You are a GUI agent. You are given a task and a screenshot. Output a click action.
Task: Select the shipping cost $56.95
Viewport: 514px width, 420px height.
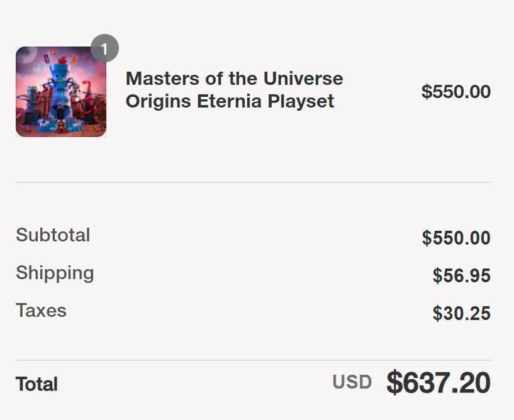click(x=462, y=275)
